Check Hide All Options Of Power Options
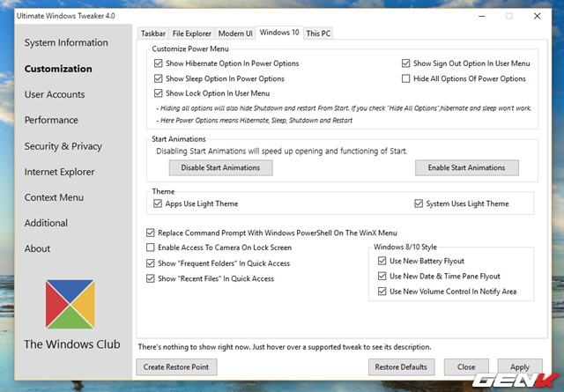This screenshot has width=564, height=392. coord(405,78)
